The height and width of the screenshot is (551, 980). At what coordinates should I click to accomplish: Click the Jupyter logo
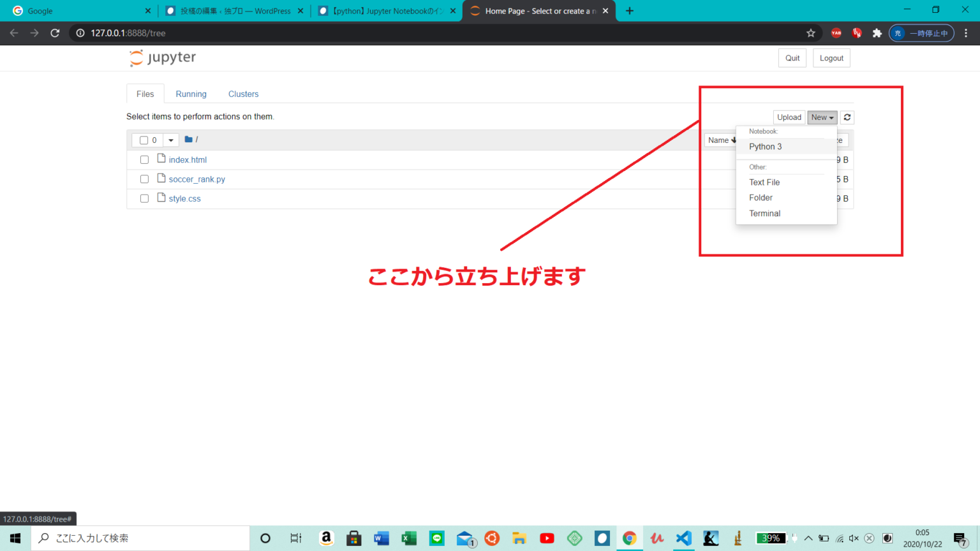(x=162, y=57)
